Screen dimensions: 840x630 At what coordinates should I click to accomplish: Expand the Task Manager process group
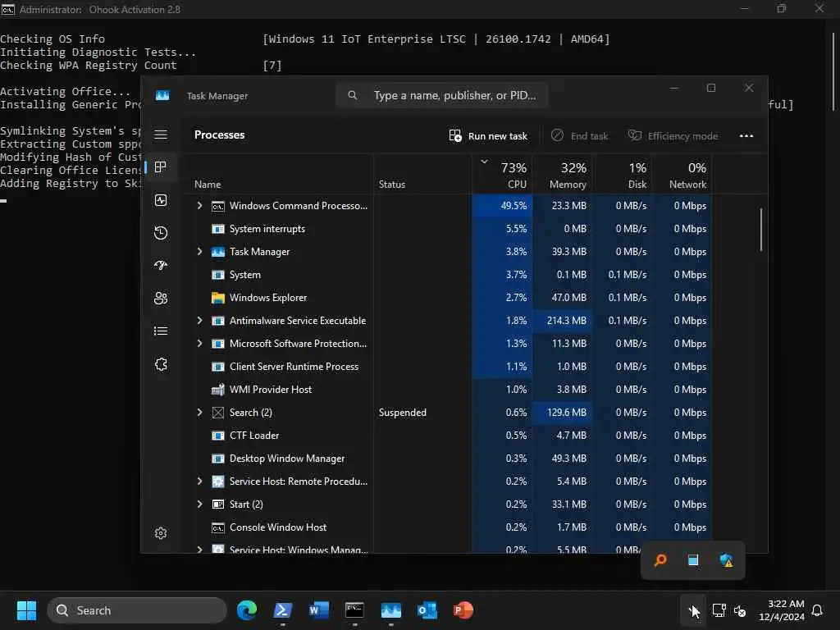coord(200,251)
